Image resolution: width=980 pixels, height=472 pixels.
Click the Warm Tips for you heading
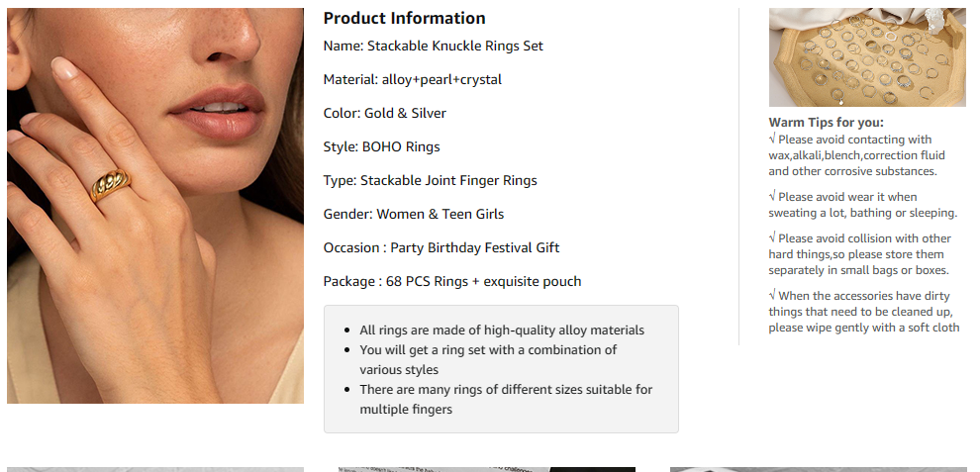point(826,123)
